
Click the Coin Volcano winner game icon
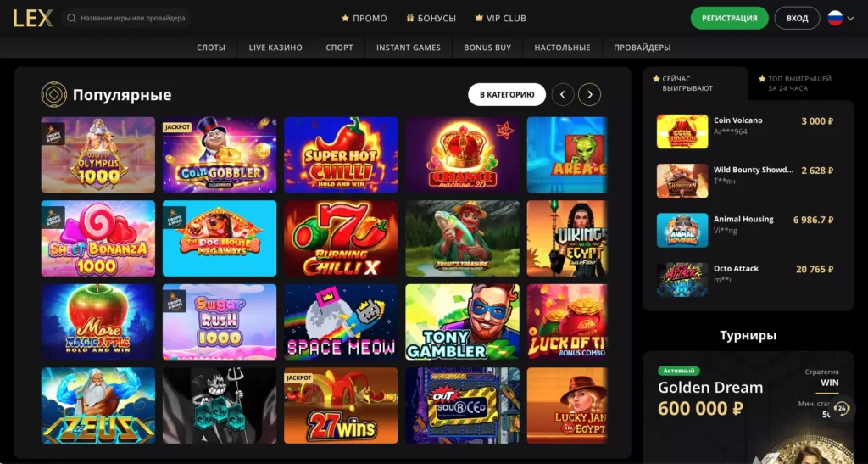[682, 131]
